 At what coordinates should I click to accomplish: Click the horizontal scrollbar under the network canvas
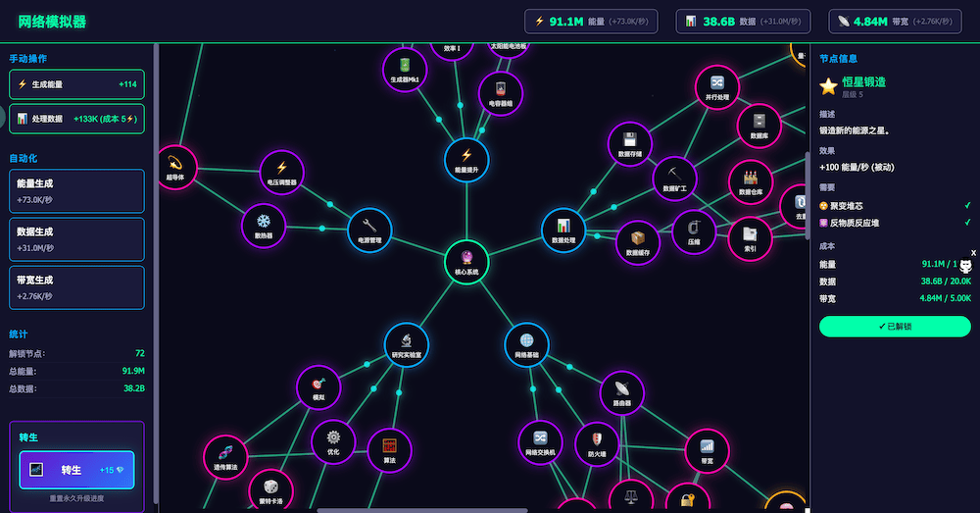(x=421, y=510)
